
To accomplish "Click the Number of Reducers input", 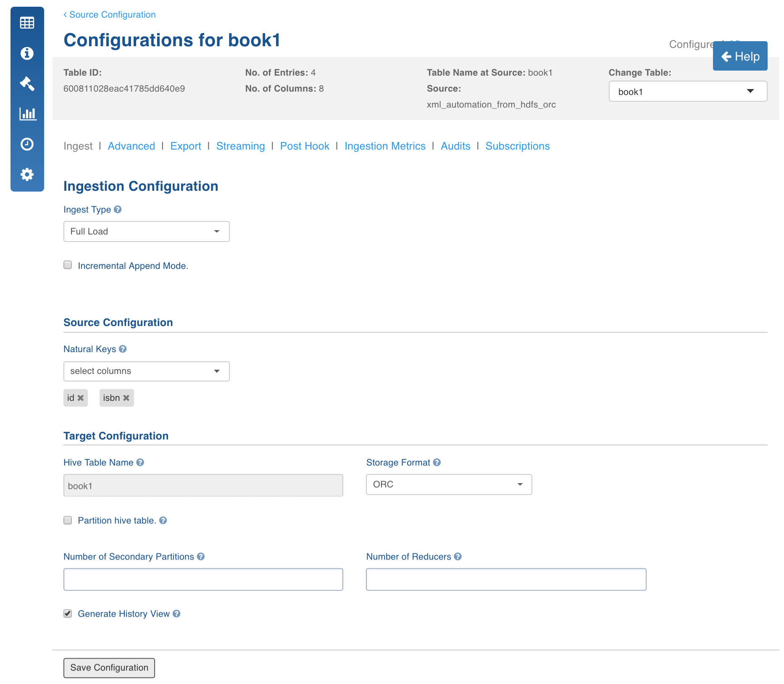I will (x=506, y=579).
